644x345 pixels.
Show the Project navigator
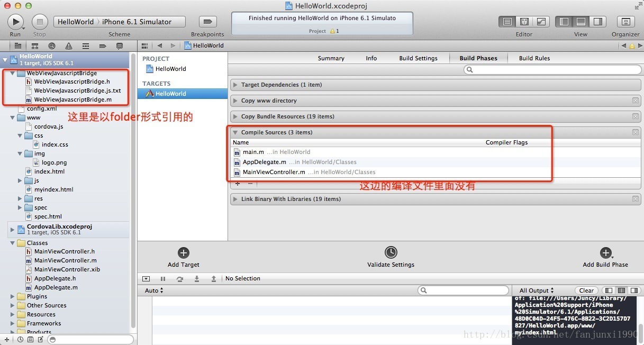coord(18,46)
